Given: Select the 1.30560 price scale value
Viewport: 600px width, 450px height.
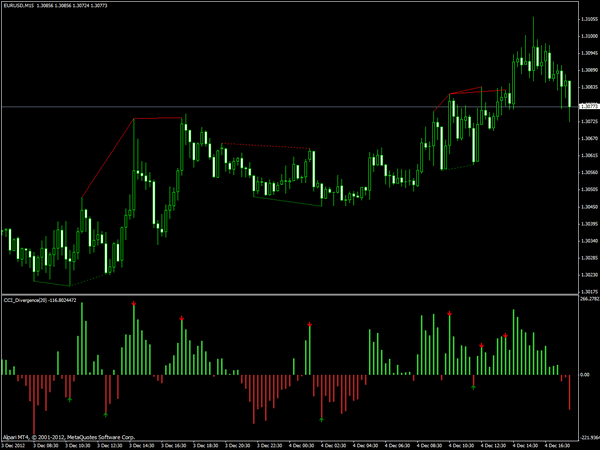Looking at the screenshot, I should (x=589, y=172).
